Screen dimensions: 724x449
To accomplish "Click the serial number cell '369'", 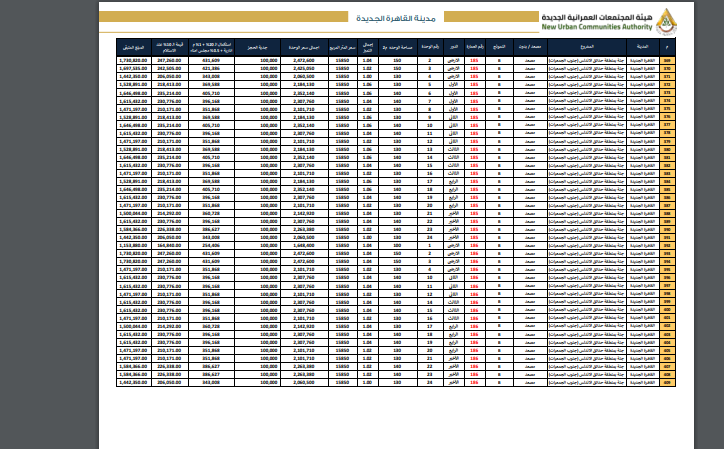I will click(x=667, y=61).
